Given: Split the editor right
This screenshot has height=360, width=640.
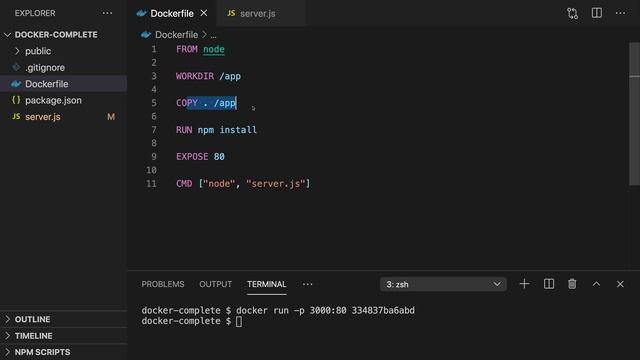Looking at the screenshot, I should point(597,13).
